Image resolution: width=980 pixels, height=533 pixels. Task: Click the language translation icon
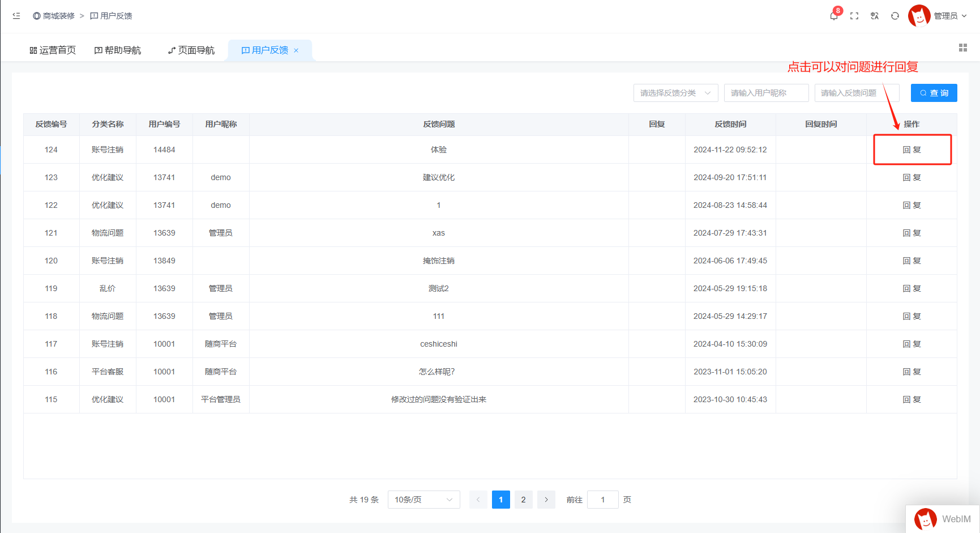[875, 16]
